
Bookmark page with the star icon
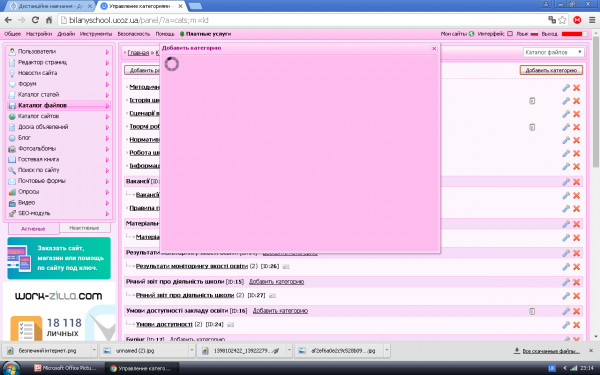point(562,20)
